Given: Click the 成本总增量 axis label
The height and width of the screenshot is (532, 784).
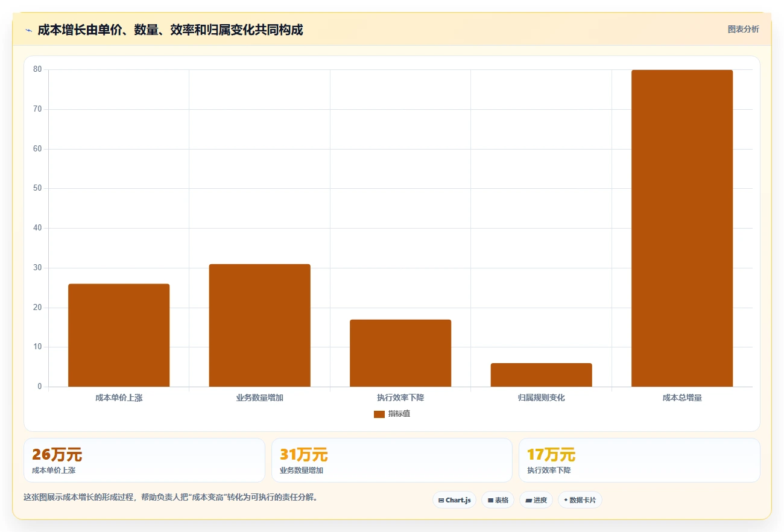Looking at the screenshot, I should pos(682,398).
